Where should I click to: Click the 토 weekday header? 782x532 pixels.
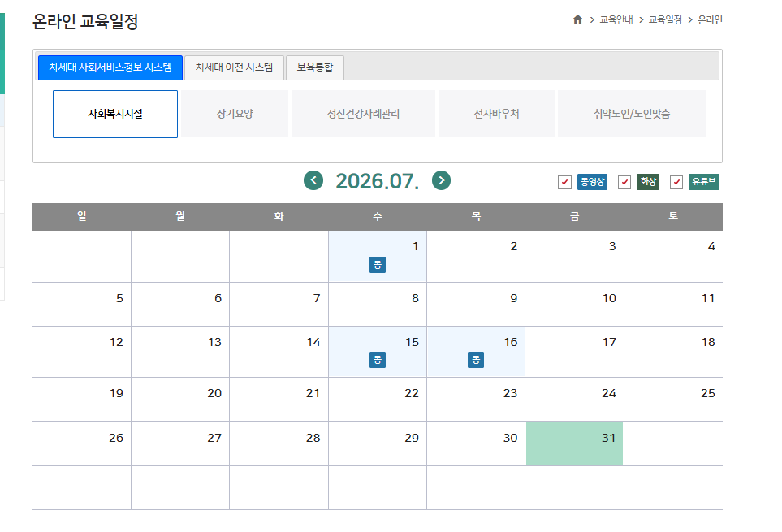click(673, 216)
